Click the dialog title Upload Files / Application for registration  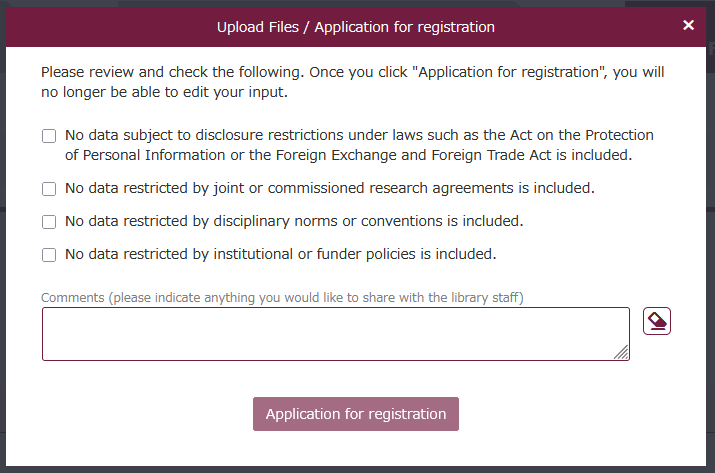[x=356, y=27]
